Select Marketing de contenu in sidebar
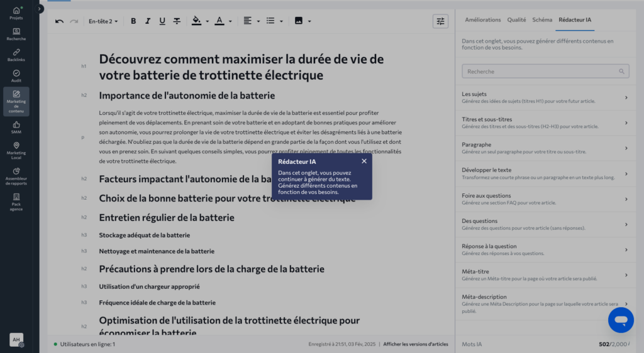Image resolution: width=644 pixels, height=353 pixels. point(16,101)
